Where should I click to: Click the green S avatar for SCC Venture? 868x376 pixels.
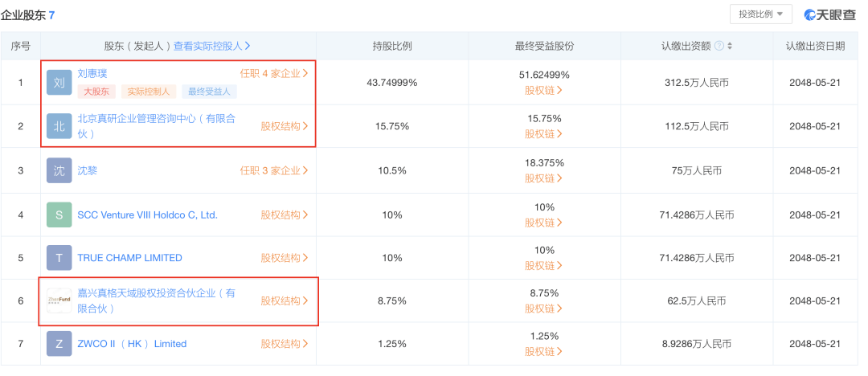[59, 215]
